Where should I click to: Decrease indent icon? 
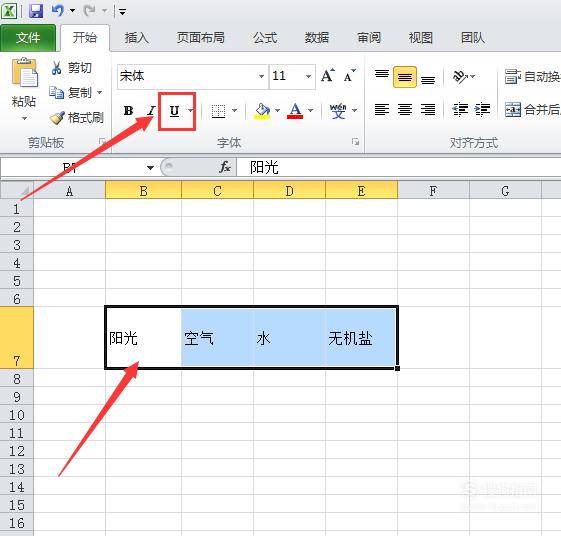[460, 109]
